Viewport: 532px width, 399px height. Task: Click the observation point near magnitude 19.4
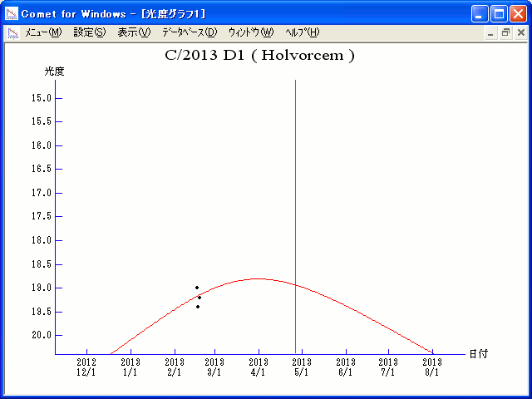[x=198, y=307]
